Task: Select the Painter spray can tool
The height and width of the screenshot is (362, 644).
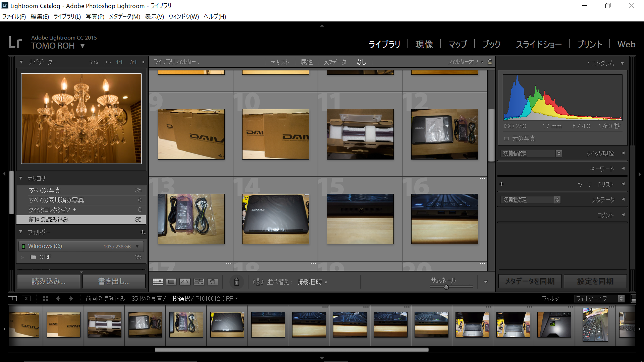Action: [236, 282]
